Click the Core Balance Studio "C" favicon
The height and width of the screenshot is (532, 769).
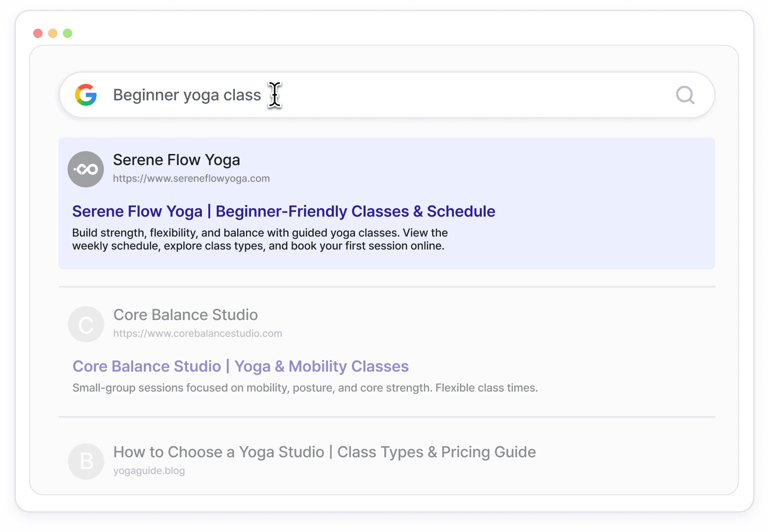tap(86, 324)
